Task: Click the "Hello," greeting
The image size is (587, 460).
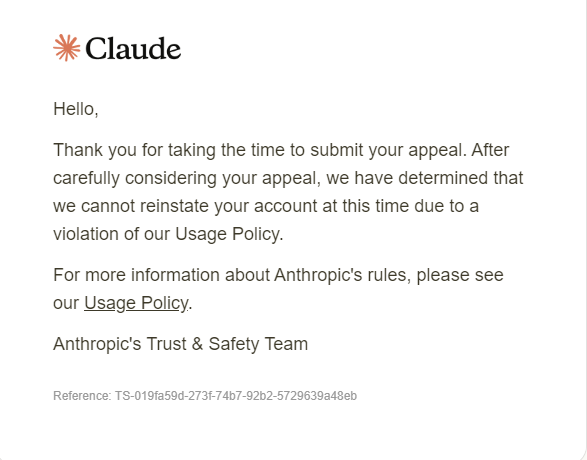Action: click(x=76, y=109)
